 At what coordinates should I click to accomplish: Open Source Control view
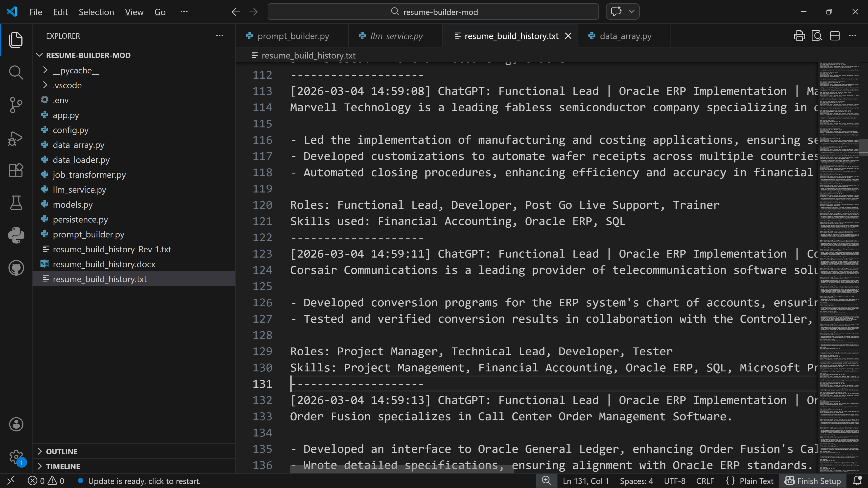coord(16,105)
